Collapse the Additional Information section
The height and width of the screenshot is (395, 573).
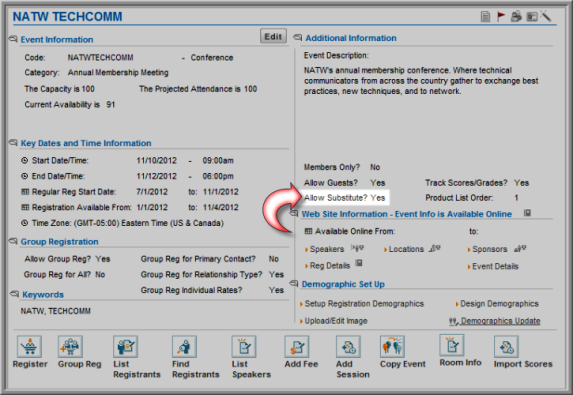[x=298, y=37]
